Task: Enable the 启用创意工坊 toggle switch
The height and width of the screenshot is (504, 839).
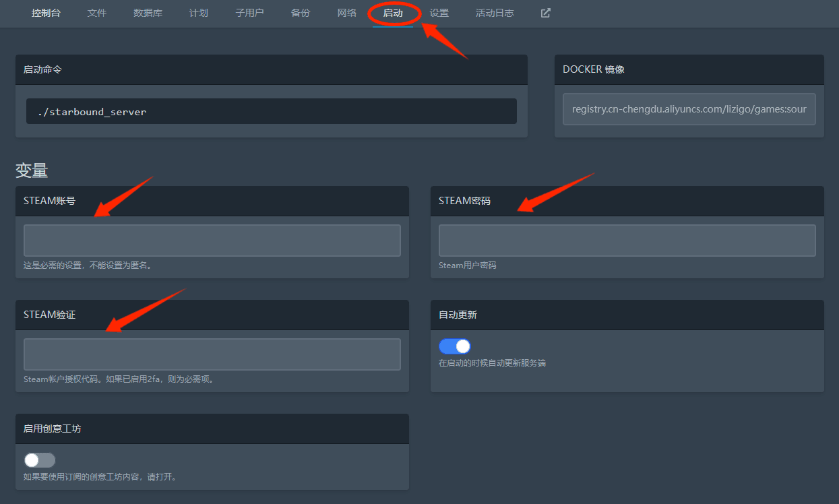Action: (40, 460)
